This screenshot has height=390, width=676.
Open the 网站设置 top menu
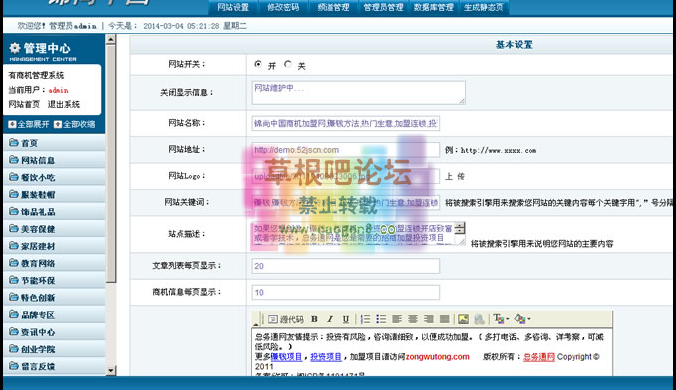point(233,7)
